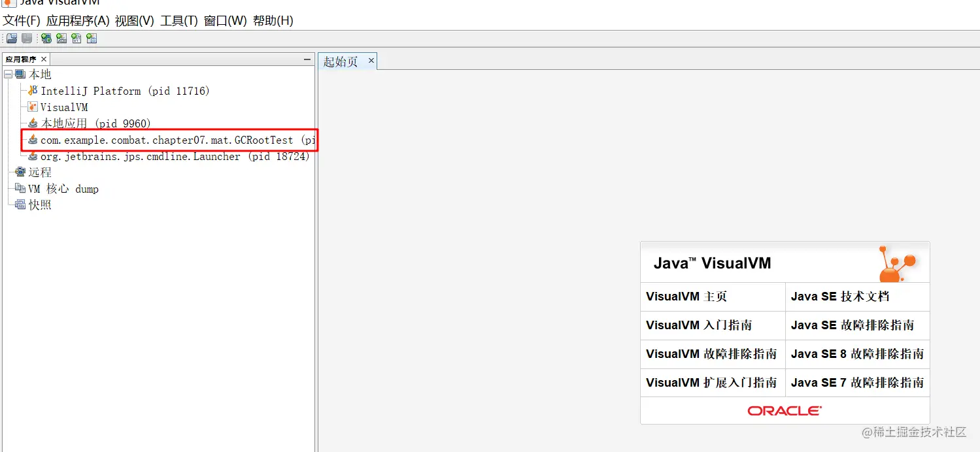Click the Add Remote Host toolbar icon
The height and width of the screenshot is (452, 980).
pyautogui.click(x=46, y=39)
